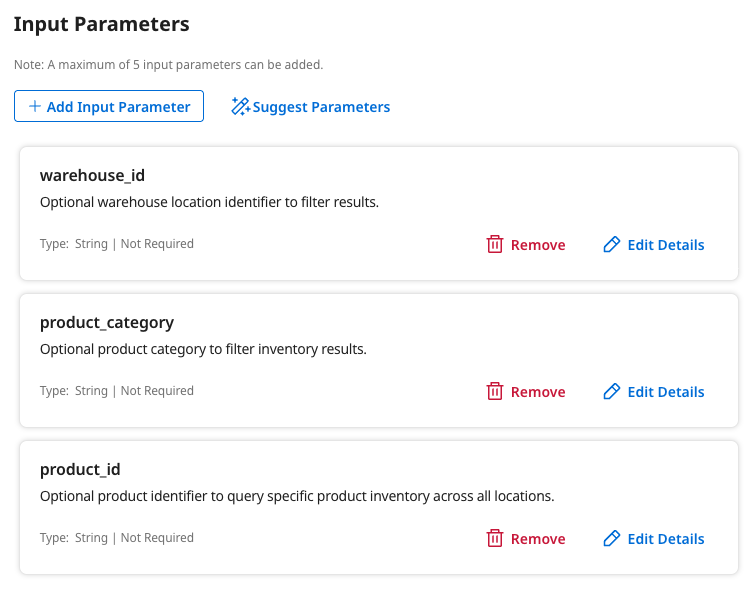Click the plus icon to add parameter

tap(35, 107)
